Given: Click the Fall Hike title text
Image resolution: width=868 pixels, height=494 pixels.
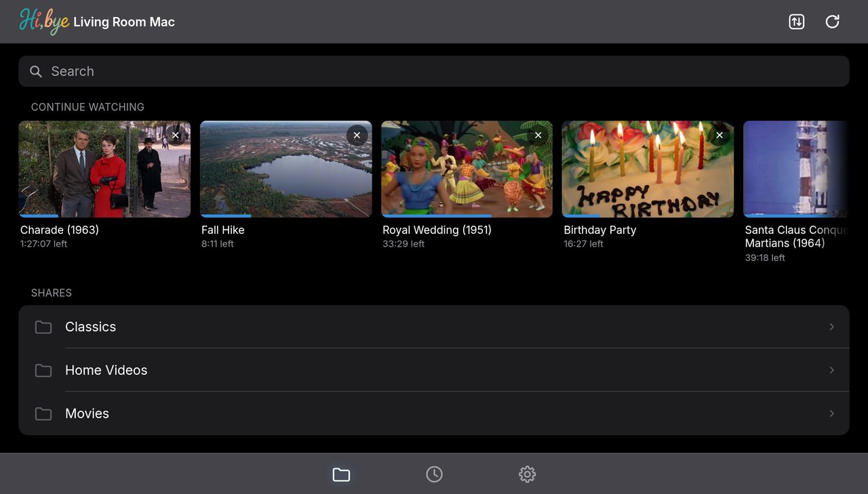Looking at the screenshot, I should click(x=223, y=230).
